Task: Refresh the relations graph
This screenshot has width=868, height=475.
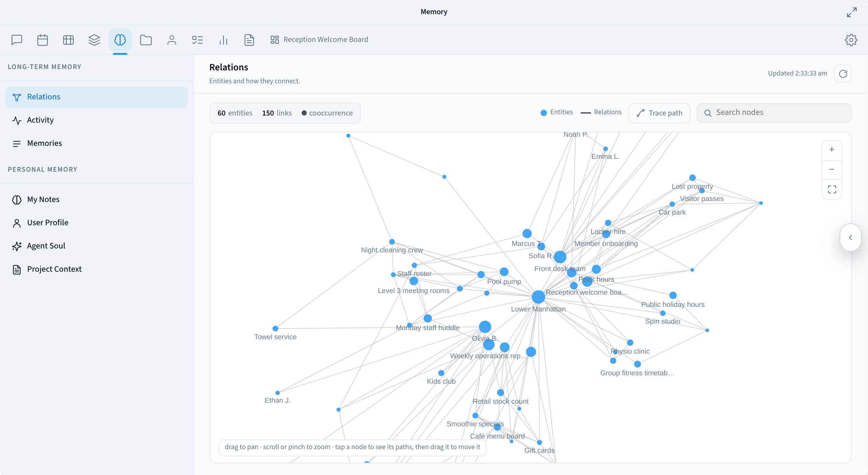Action: (843, 74)
